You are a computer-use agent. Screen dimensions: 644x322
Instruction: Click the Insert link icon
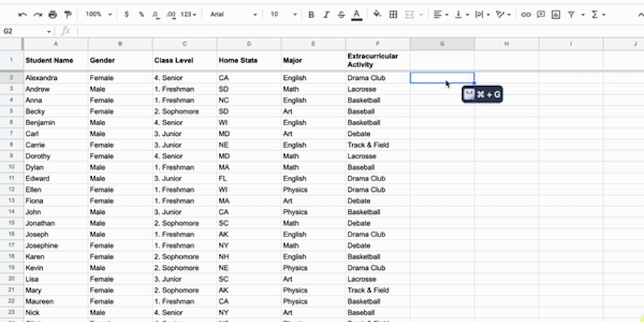tap(526, 14)
